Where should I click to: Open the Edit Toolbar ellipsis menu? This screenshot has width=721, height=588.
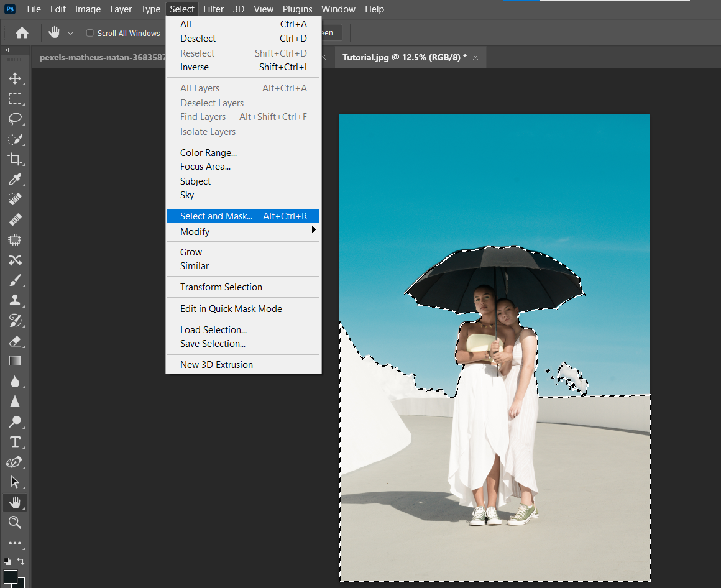[16, 543]
